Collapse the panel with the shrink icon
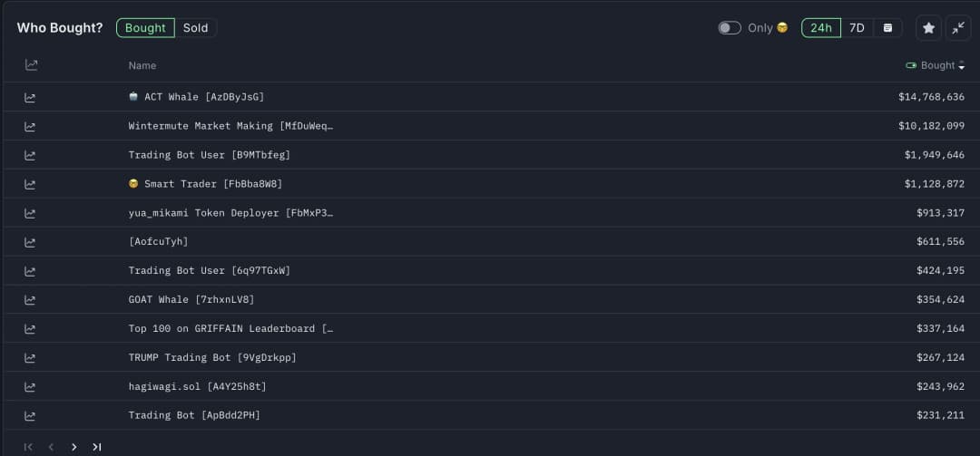This screenshot has width=980, height=456. [958, 28]
